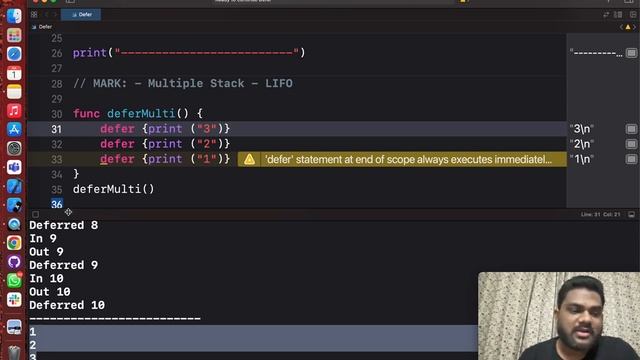This screenshot has width=640, height=360.
Task: Show inline result for "2\n" output
Action: point(631,144)
